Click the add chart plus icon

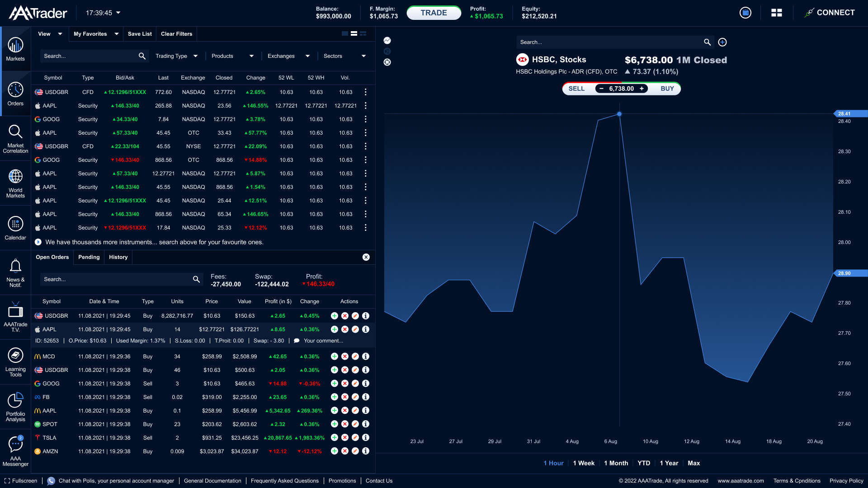coord(722,42)
